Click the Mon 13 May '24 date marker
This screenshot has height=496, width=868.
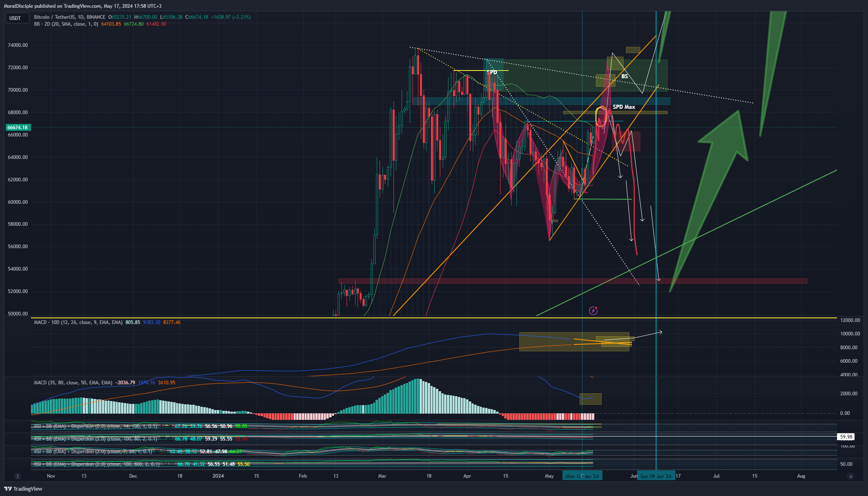tap(582, 476)
